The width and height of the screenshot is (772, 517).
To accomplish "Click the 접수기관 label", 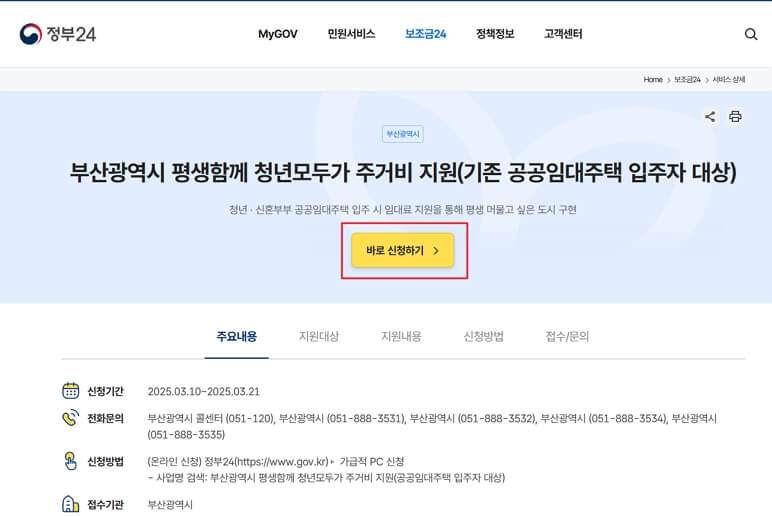I will point(105,505).
